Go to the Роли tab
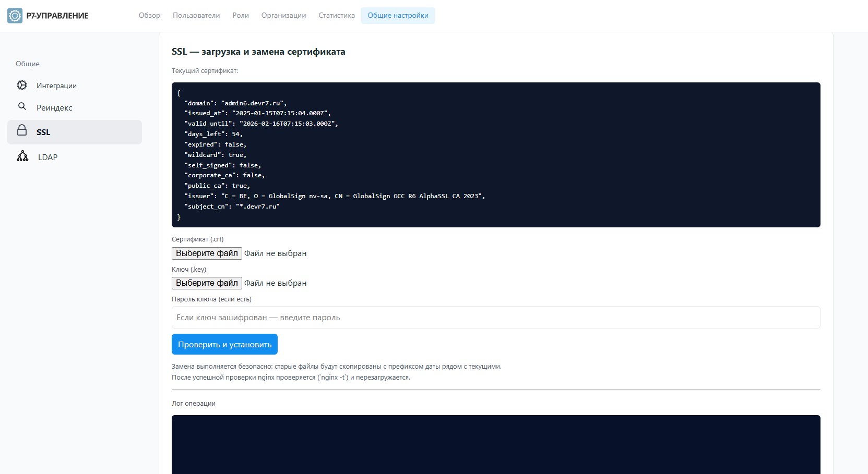 coord(241,16)
